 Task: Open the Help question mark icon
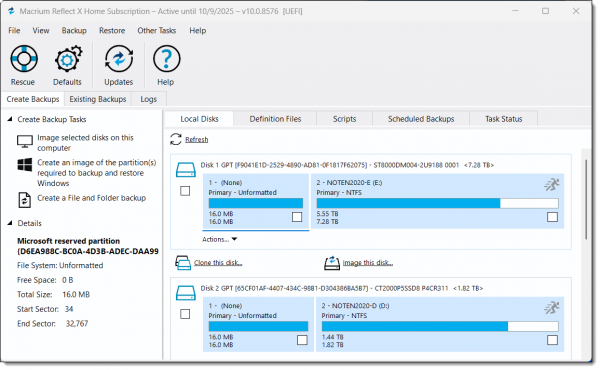(x=166, y=59)
